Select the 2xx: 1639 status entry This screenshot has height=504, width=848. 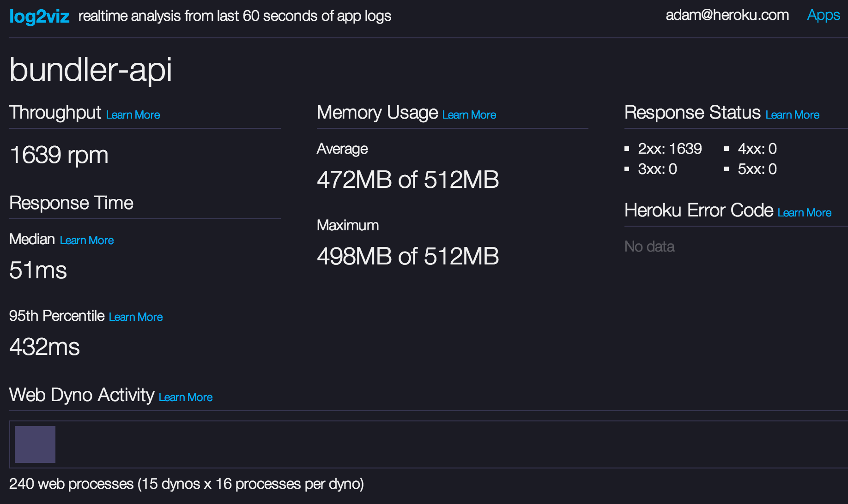pos(669,149)
